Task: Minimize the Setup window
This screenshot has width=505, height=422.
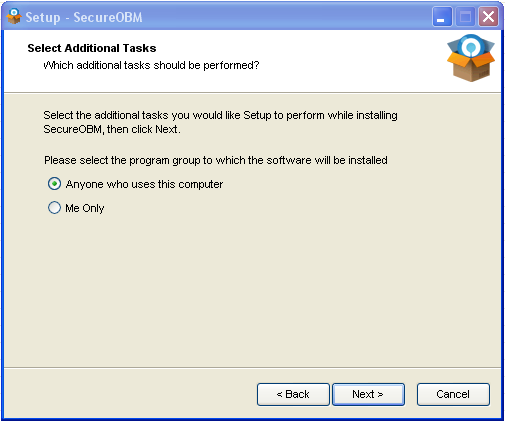Action: (x=442, y=17)
